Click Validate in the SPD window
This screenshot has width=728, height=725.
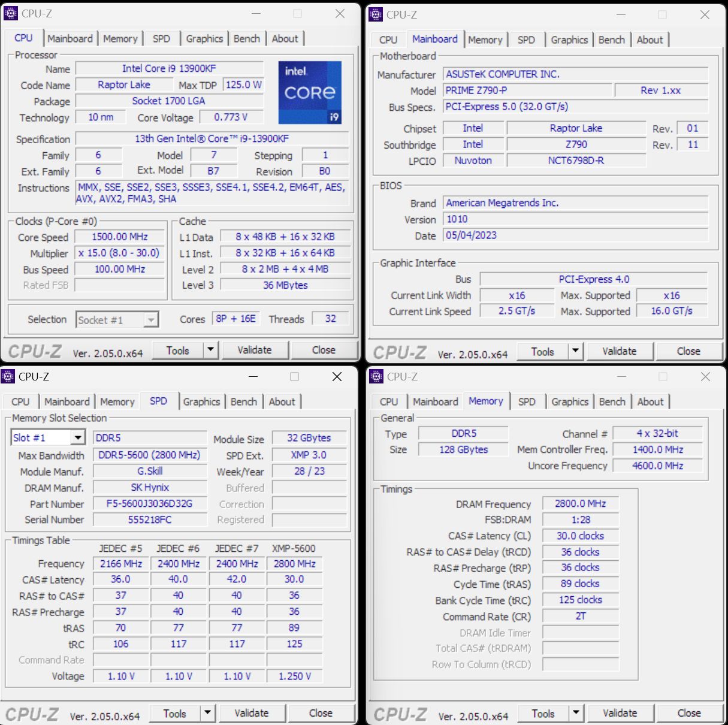[252, 713]
